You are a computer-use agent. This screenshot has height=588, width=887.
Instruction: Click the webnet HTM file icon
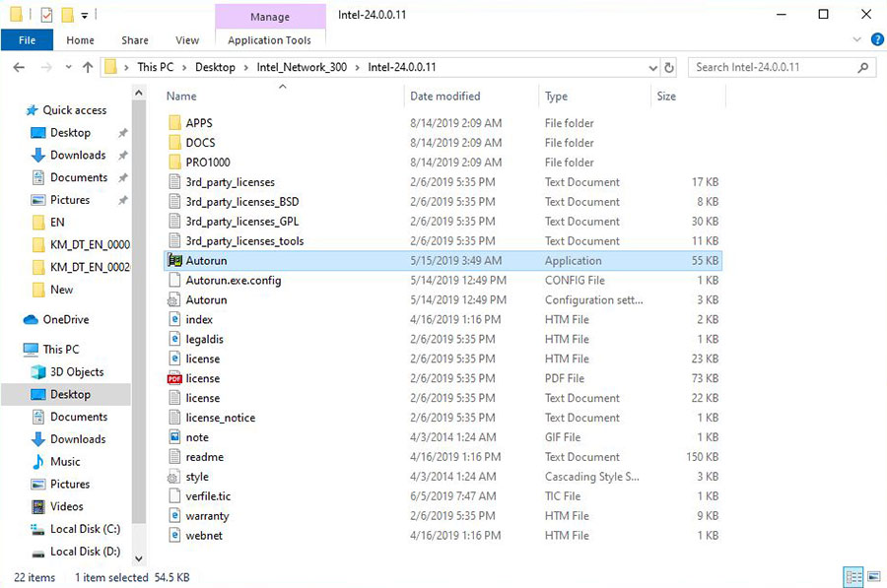[174, 536]
